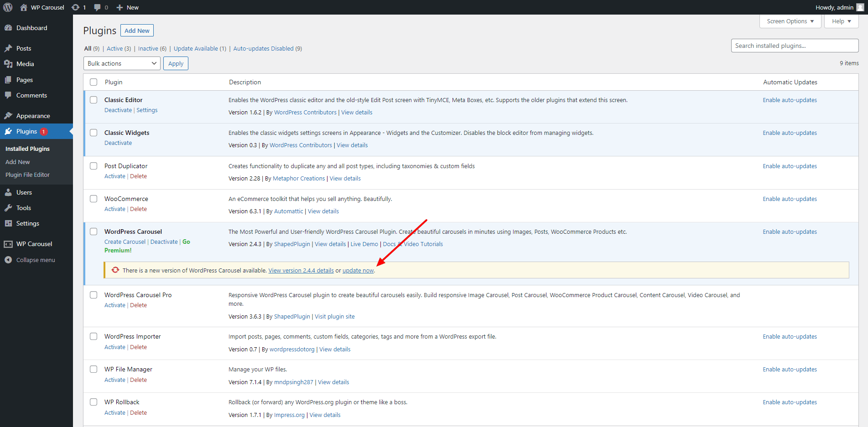Click the Search installed plugins field
868x427 pixels.
pyautogui.click(x=795, y=46)
